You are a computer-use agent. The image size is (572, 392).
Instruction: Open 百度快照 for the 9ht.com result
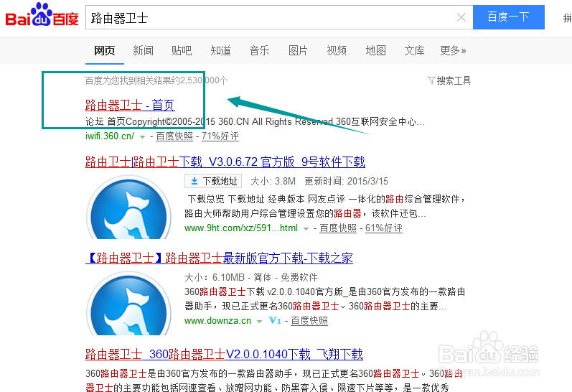(x=338, y=228)
